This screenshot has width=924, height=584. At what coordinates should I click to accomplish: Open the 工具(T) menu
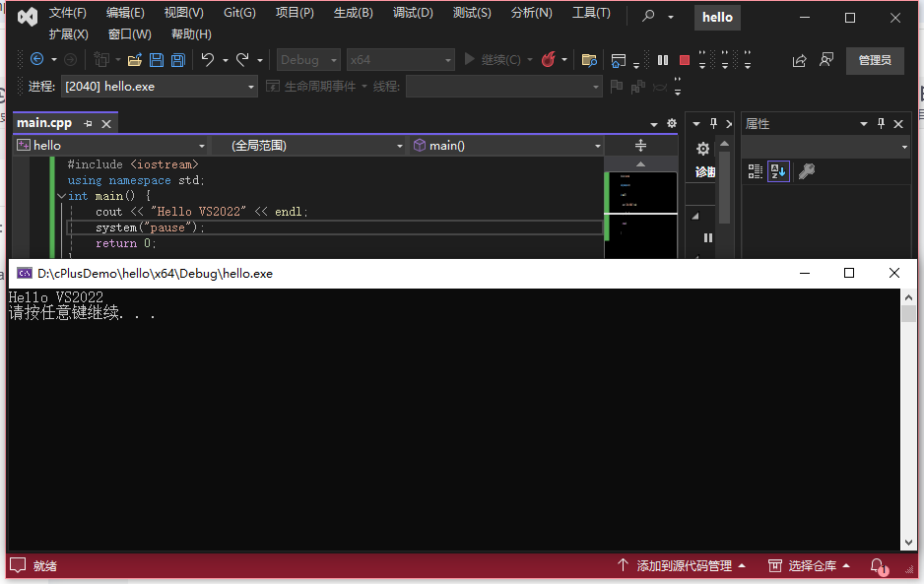click(591, 13)
